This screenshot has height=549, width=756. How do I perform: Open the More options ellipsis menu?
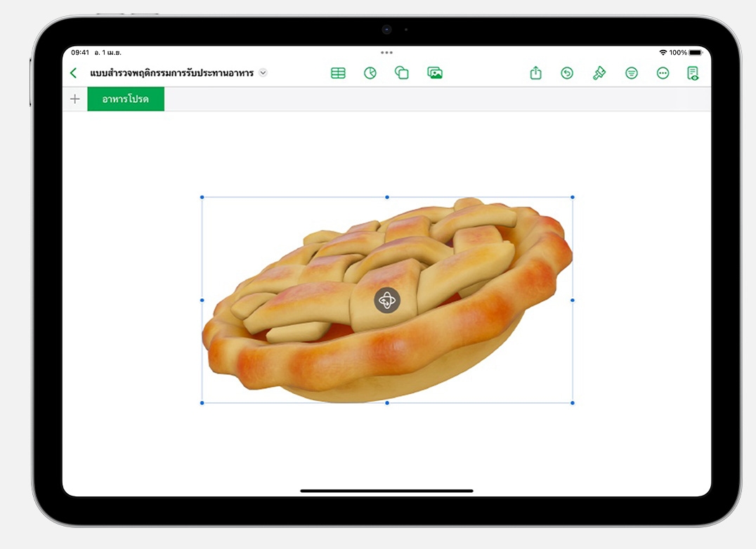pyautogui.click(x=663, y=73)
